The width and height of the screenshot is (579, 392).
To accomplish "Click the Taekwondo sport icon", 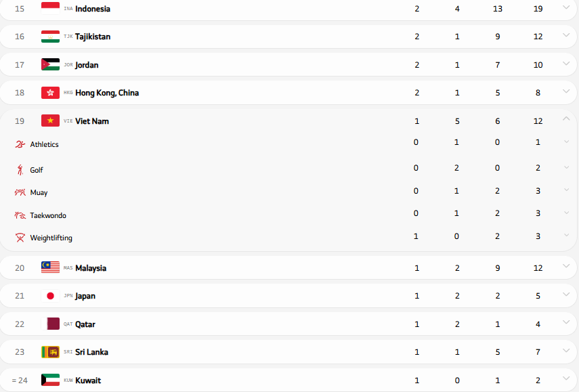I will [x=20, y=215].
